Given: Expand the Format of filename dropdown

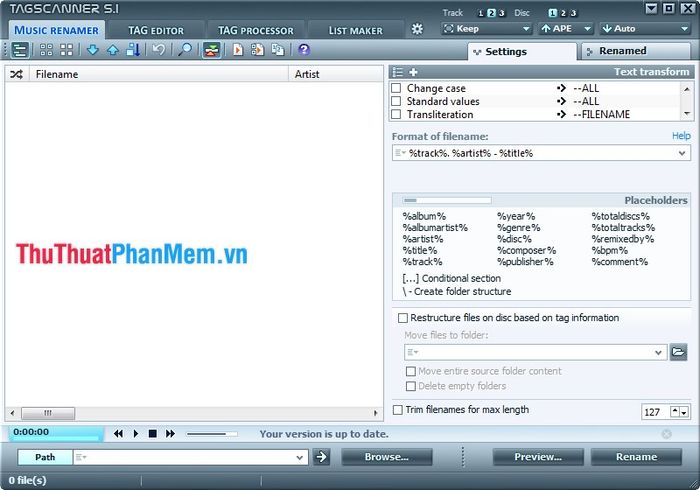Looking at the screenshot, I should pyautogui.click(x=682, y=153).
